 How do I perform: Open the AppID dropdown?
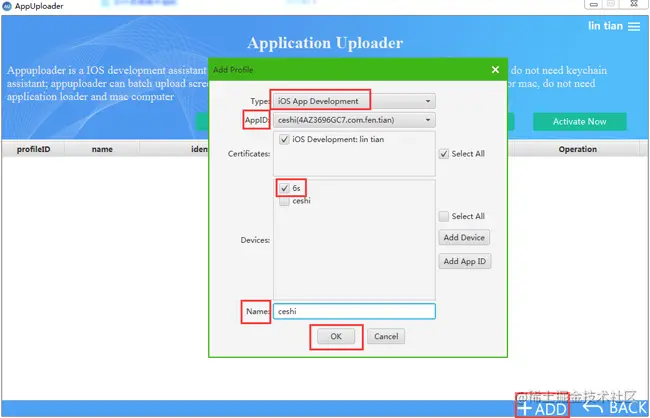pyautogui.click(x=354, y=120)
